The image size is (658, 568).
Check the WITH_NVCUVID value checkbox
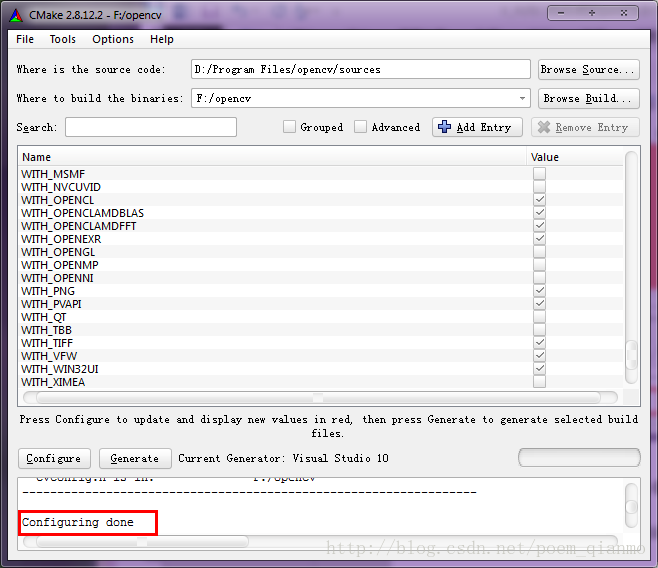539,187
